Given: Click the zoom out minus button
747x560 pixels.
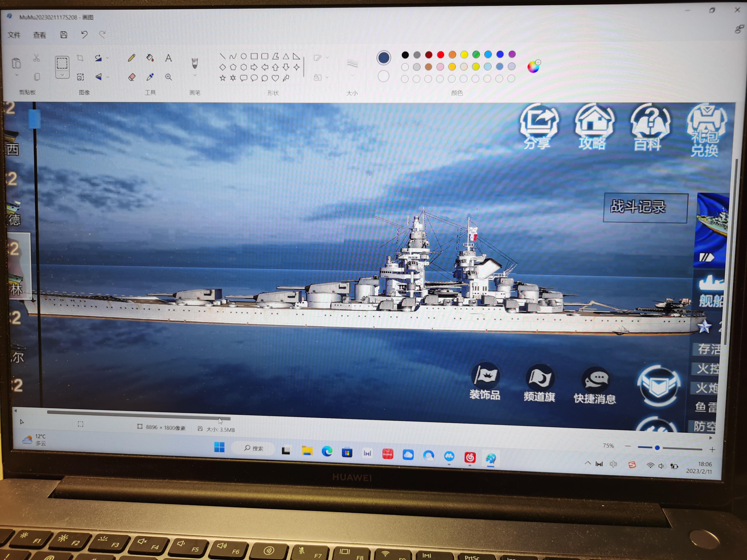Looking at the screenshot, I should tap(627, 446).
